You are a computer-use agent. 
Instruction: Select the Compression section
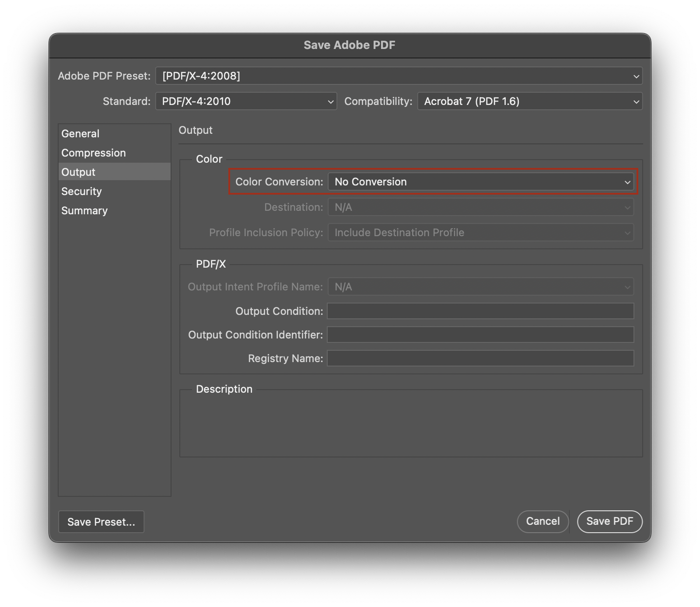coord(114,153)
